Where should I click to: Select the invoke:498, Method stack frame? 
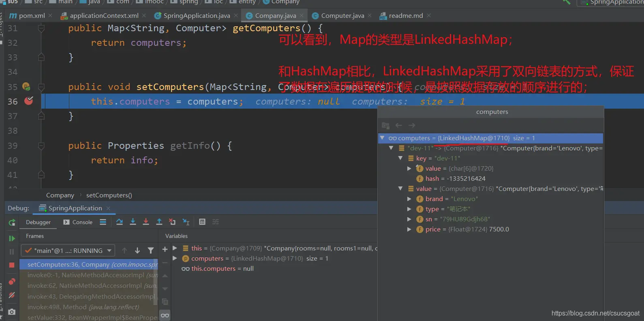[83, 307]
